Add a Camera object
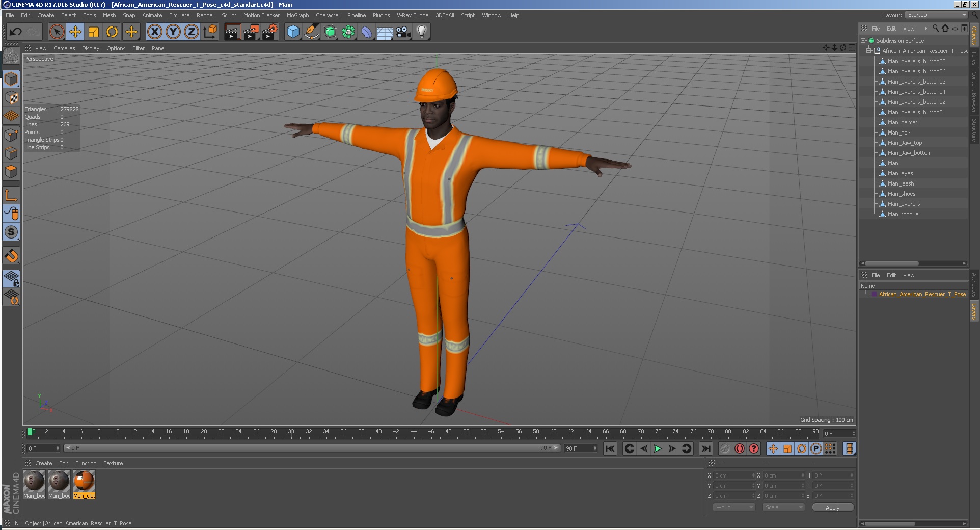Viewport: 980px width, 530px height. click(x=403, y=32)
